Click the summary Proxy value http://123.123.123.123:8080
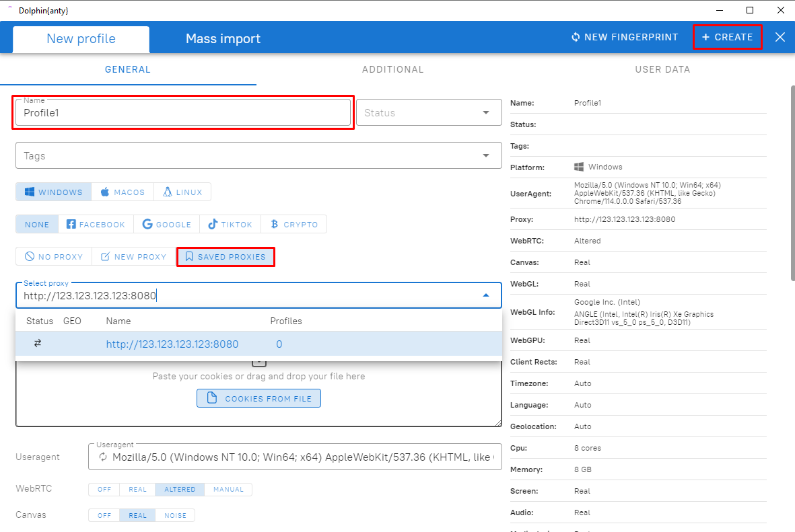795x532 pixels. [x=625, y=219]
